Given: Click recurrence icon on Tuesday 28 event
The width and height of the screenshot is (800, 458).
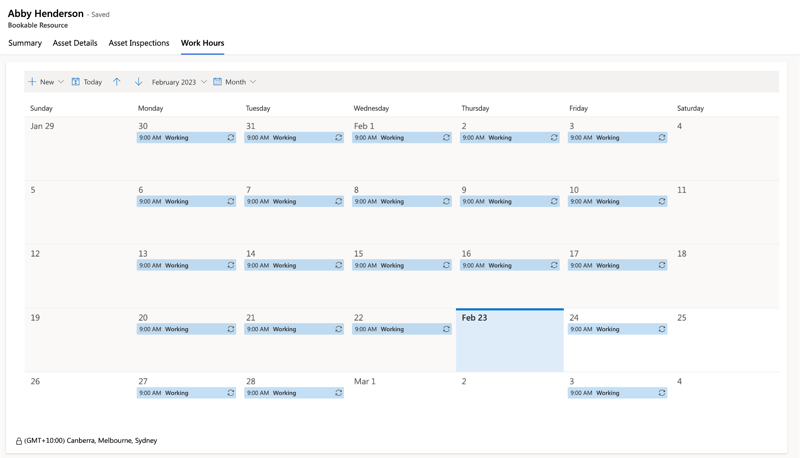Looking at the screenshot, I should tap(339, 393).
